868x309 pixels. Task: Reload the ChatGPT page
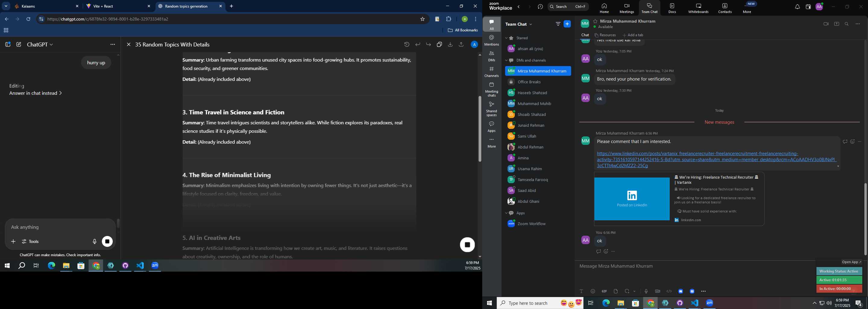tap(29, 19)
